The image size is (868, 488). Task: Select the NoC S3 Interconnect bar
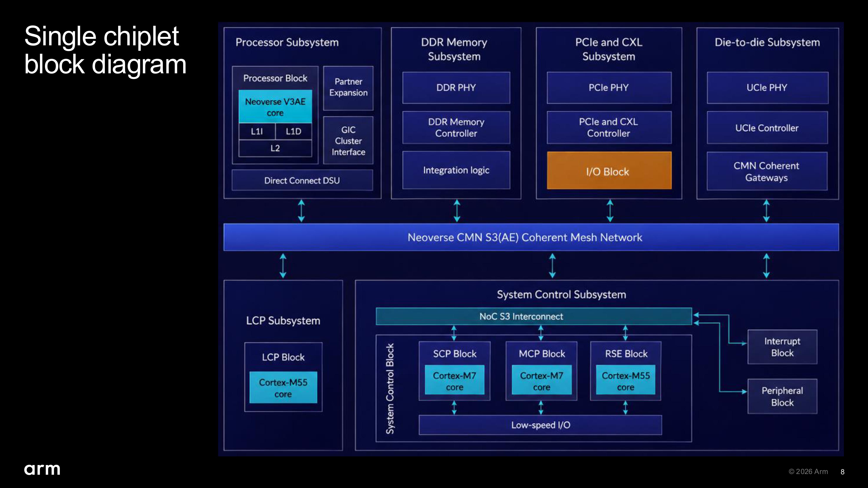534,316
